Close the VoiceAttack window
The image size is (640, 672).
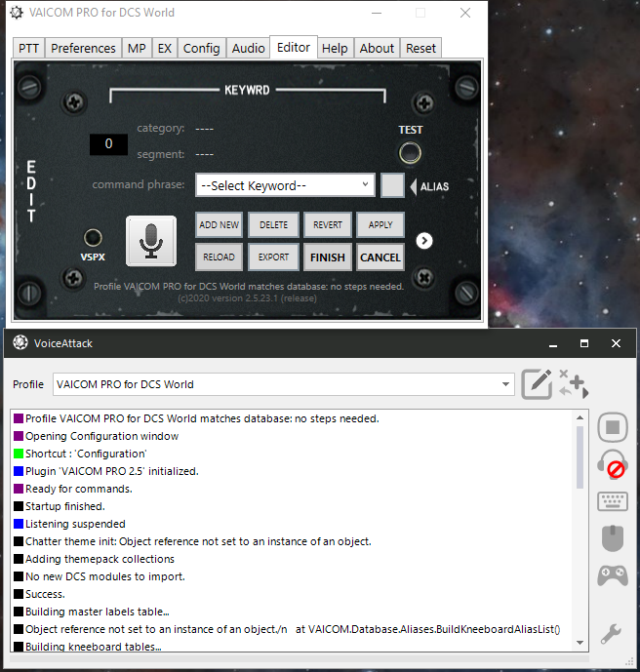click(616, 343)
